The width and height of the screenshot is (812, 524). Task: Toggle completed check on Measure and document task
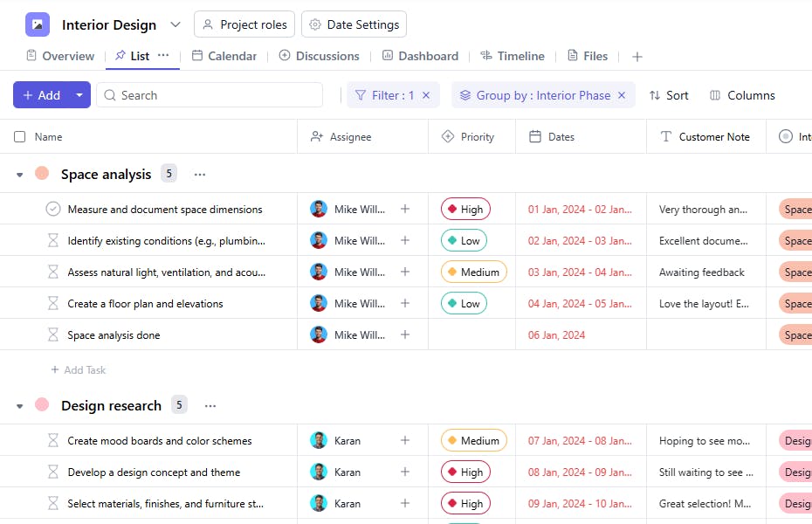(x=53, y=209)
